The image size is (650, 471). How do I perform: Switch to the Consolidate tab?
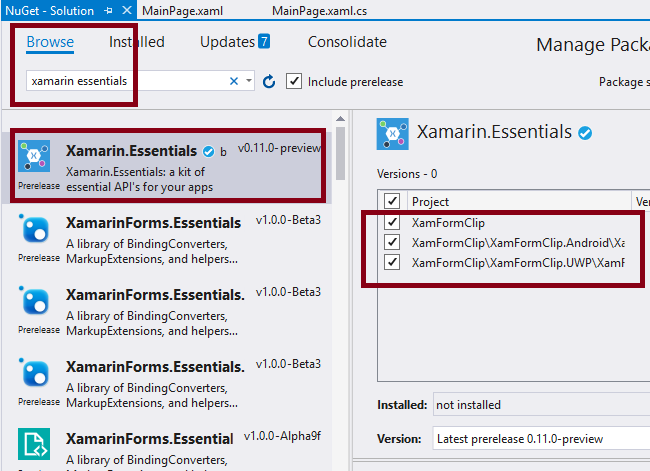[x=347, y=42]
